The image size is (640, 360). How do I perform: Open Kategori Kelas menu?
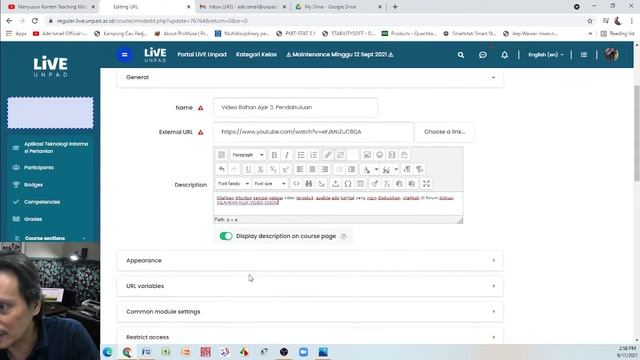(256, 55)
